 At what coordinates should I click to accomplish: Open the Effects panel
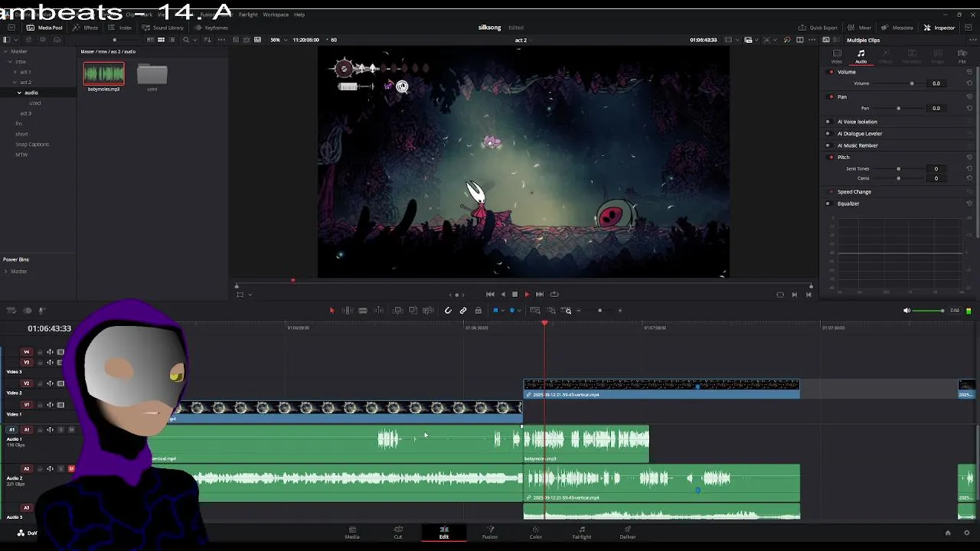(86, 28)
